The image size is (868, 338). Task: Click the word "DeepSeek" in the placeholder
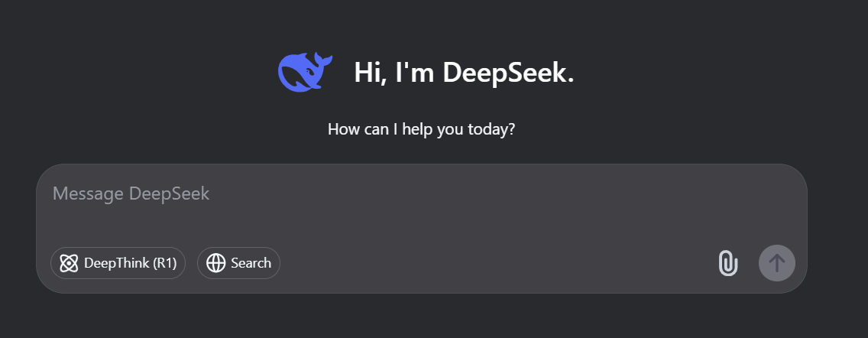tap(170, 193)
